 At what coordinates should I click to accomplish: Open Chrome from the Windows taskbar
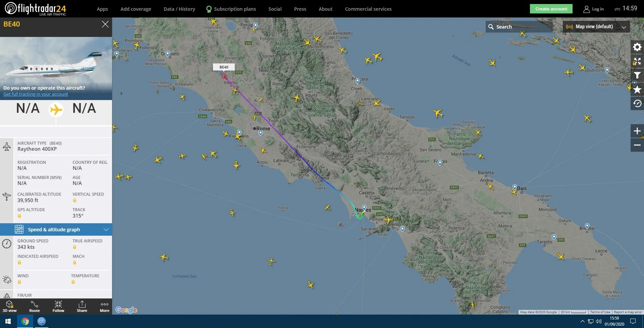(x=25, y=321)
